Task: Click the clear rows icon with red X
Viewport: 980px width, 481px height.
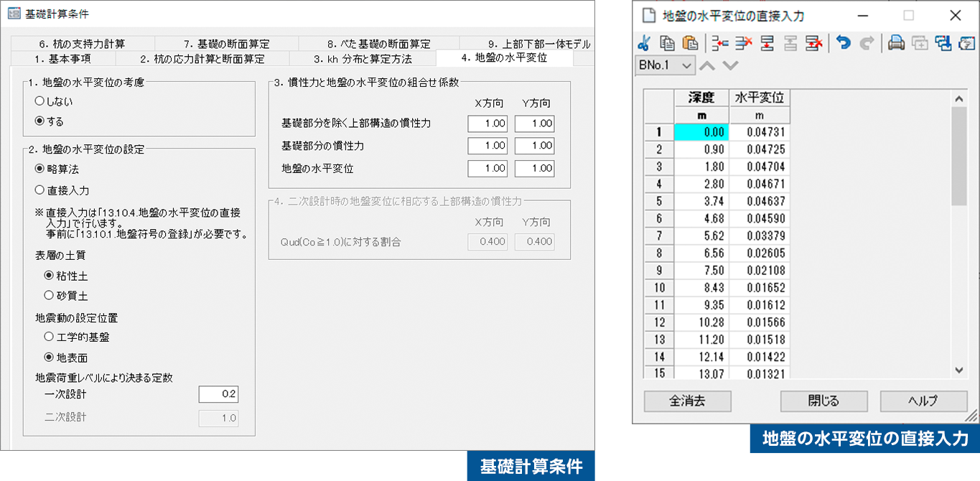Action: (813, 43)
